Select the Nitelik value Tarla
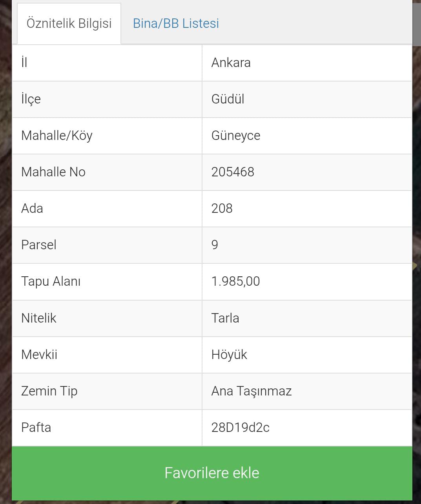 (x=307, y=318)
